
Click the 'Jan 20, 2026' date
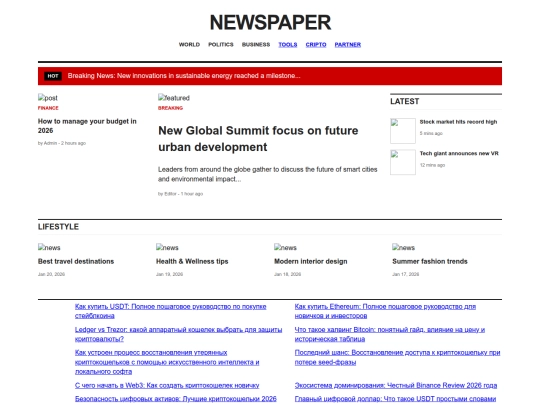[51, 274]
